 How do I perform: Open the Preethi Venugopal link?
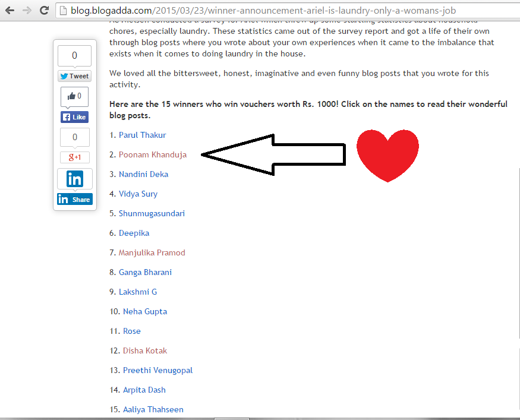(x=157, y=370)
